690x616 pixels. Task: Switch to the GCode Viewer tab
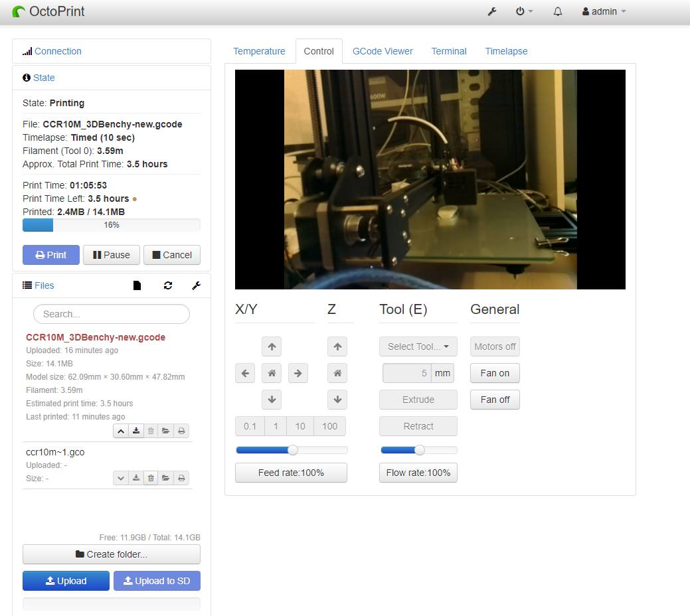pyautogui.click(x=383, y=51)
